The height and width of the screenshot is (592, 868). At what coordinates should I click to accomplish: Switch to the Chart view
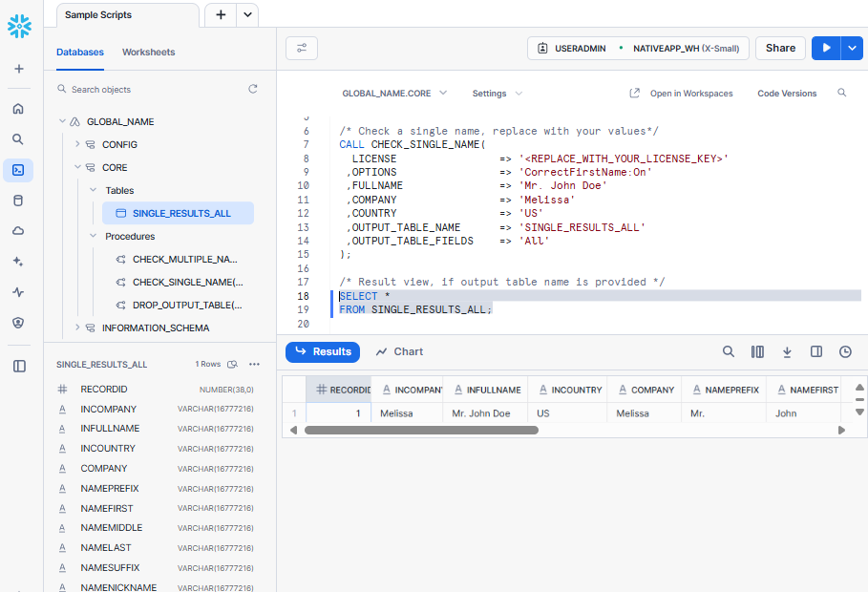pos(399,351)
